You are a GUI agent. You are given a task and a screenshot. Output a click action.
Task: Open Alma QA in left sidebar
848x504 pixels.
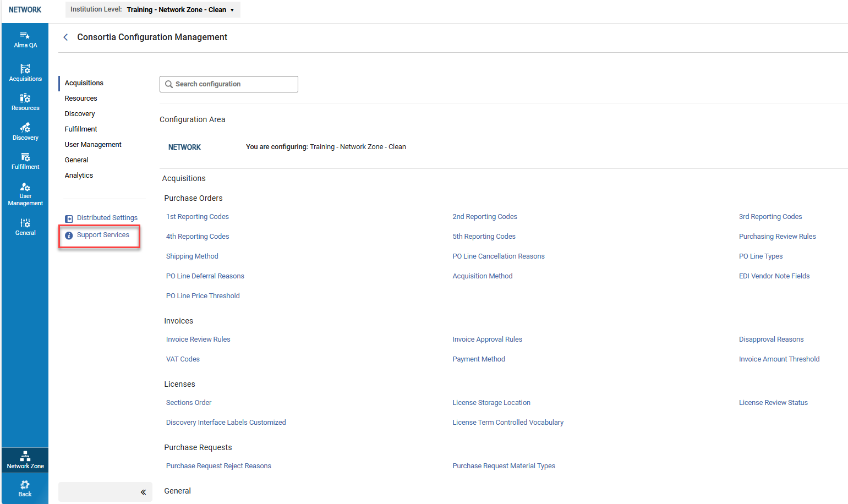pos(25,40)
